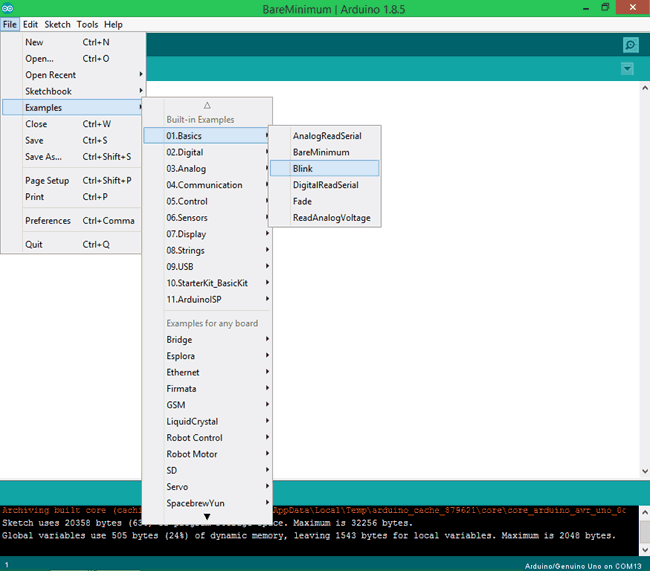Viewport: 650px width, 571px height.
Task: Click console scrollbar up arrow
Action: point(645,513)
